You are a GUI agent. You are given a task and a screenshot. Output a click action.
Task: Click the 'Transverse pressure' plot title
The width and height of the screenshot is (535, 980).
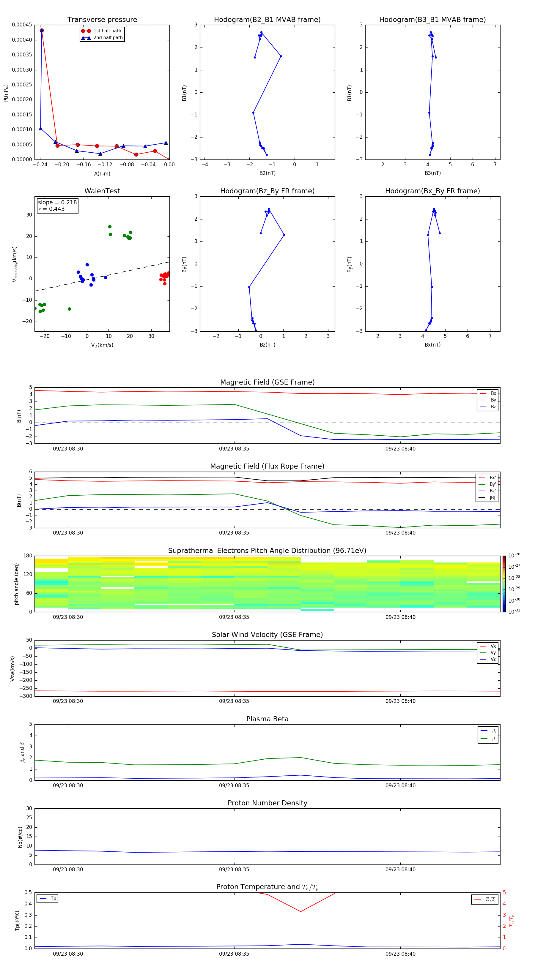point(102,20)
